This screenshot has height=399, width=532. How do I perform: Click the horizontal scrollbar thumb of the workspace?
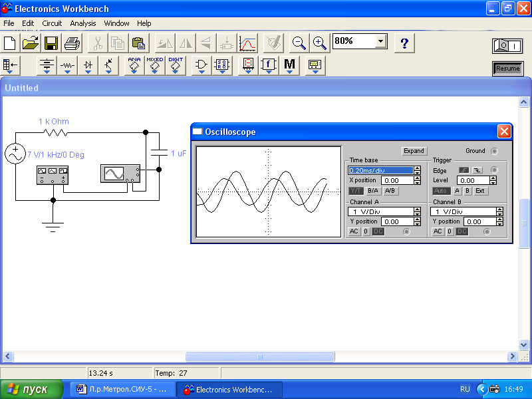[x=260, y=356]
